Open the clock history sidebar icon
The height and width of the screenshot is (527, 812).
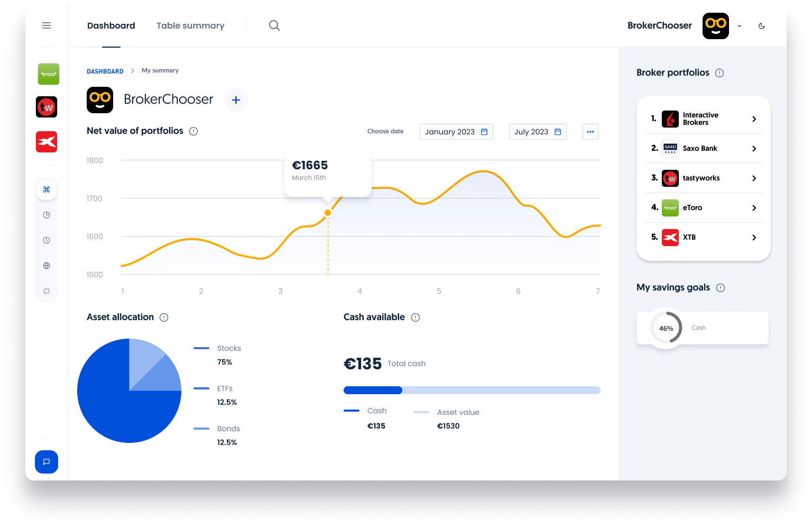pyautogui.click(x=47, y=240)
